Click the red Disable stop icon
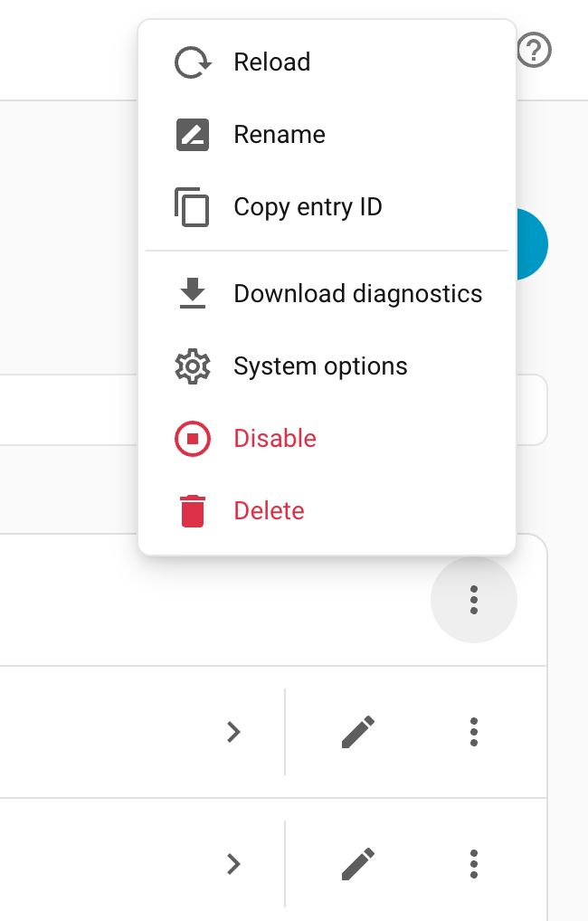588x921 pixels. (193, 438)
